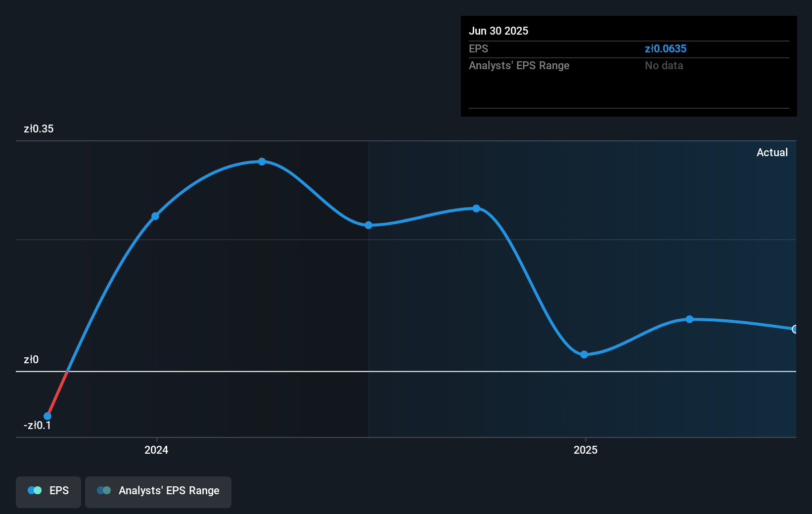This screenshot has height=514, width=812.
Task: Toggle the EPS legend series
Action: tap(48, 492)
